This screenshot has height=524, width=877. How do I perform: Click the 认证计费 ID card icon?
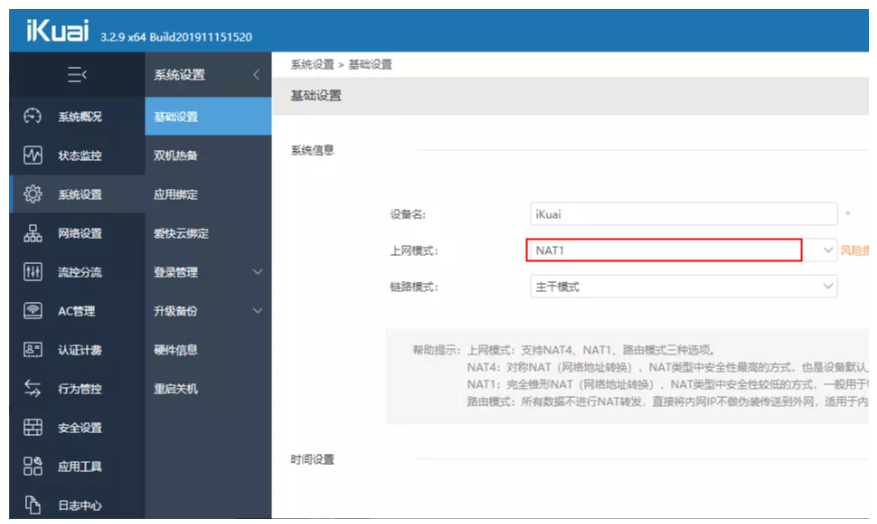click(32, 350)
